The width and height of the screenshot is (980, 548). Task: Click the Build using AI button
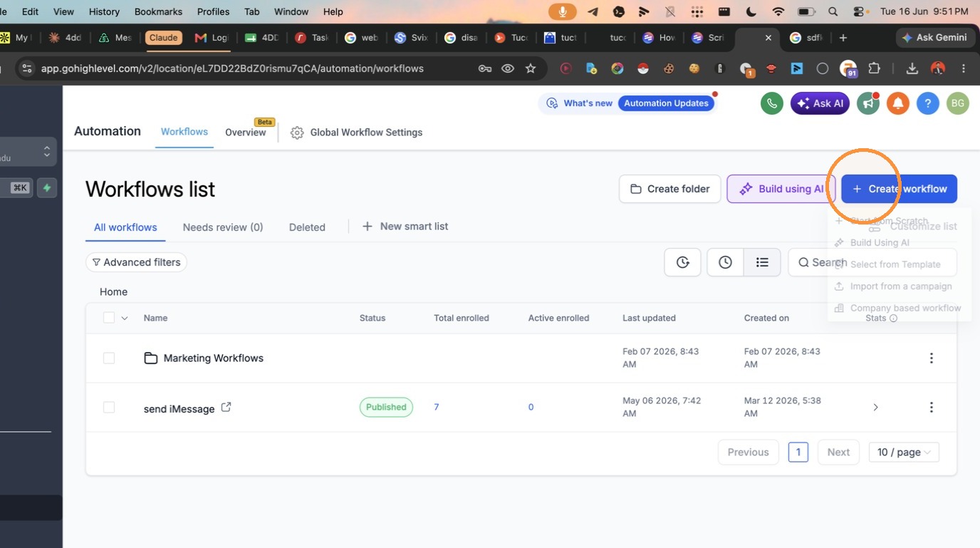781,189
